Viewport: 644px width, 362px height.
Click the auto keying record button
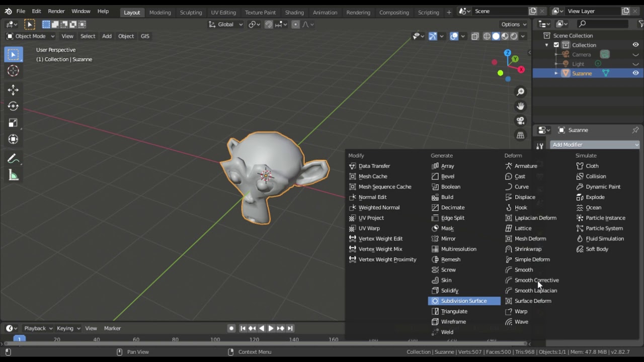(231, 328)
